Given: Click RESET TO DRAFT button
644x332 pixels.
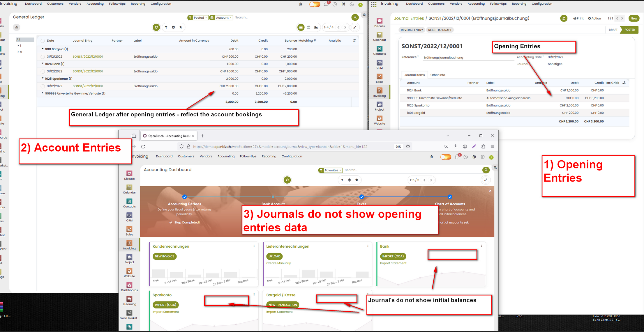Looking at the screenshot, I should tap(440, 30).
